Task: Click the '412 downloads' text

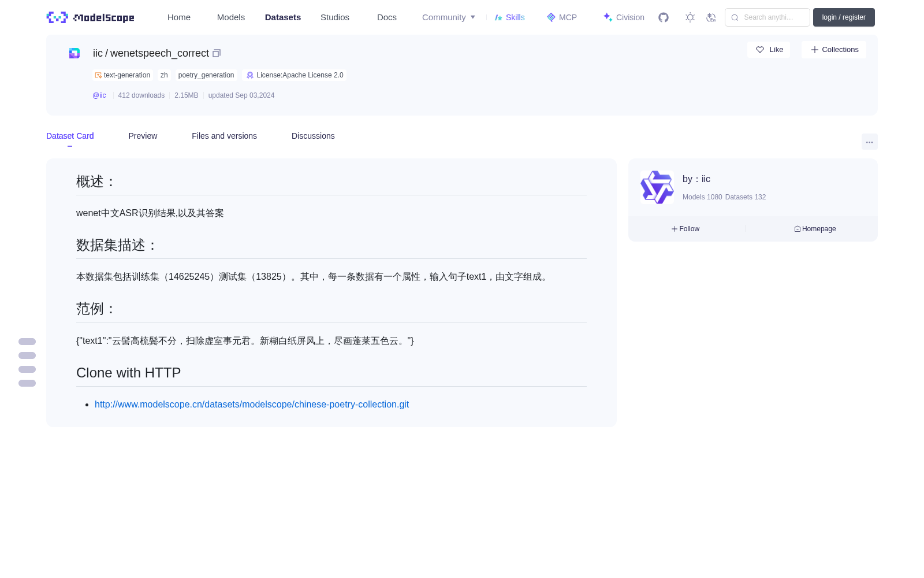Action: tap(141, 95)
